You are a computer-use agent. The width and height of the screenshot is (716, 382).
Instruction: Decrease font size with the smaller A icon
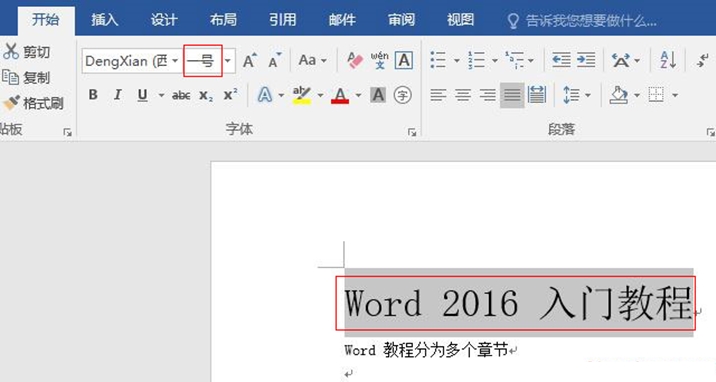pos(275,60)
